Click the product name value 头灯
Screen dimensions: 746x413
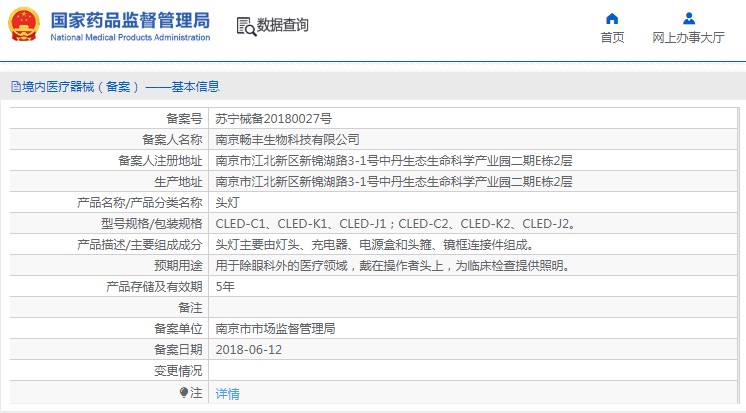[227, 202]
